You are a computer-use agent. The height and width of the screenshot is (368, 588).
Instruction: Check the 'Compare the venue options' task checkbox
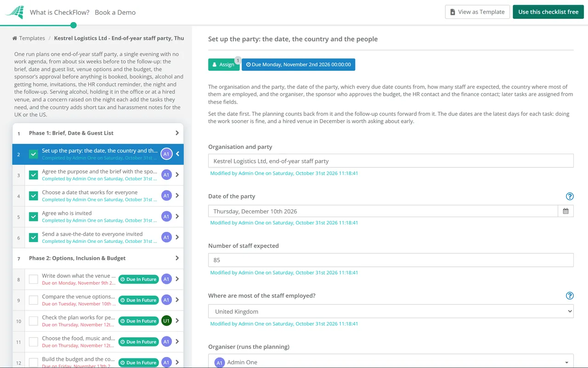tap(34, 300)
